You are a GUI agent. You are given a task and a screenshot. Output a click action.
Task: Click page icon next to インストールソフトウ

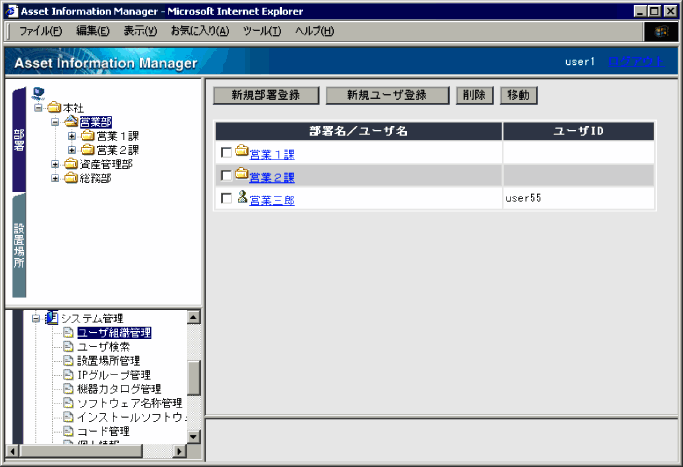[68, 416]
